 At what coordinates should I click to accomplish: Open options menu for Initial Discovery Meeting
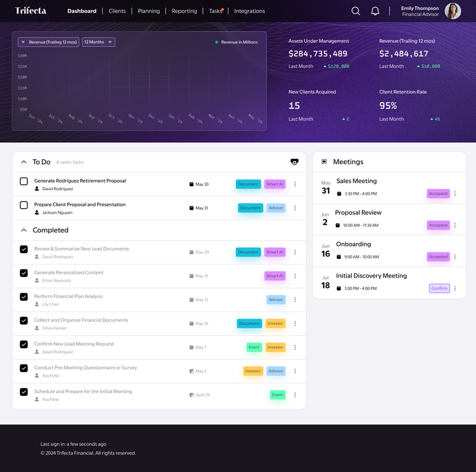tap(455, 289)
